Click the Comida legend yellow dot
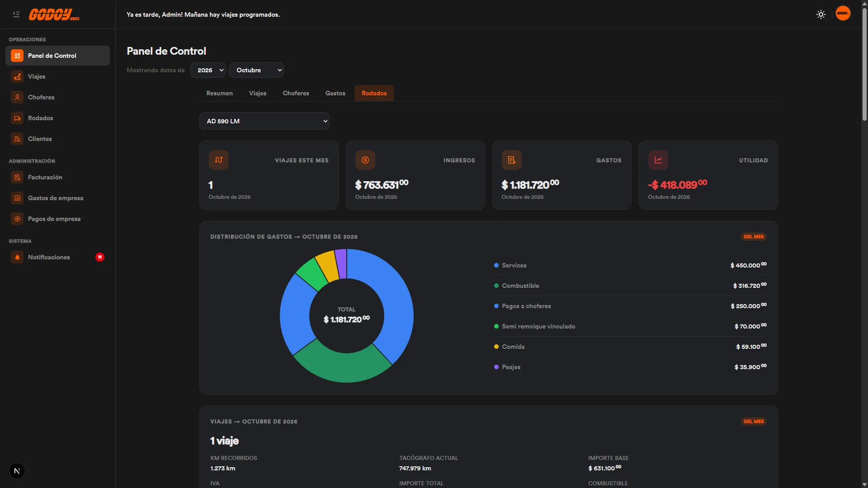868x488 pixels. pyautogui.click(x=496, y=347)
